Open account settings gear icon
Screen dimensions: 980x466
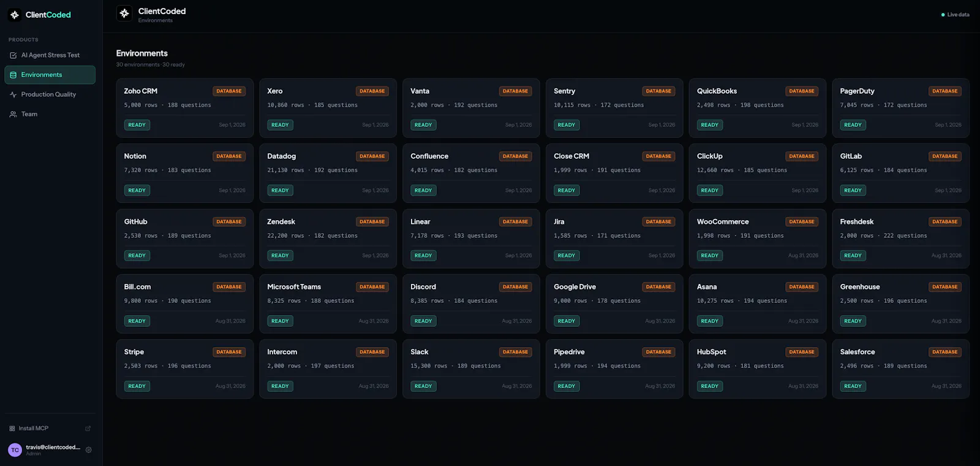(89, 450)
